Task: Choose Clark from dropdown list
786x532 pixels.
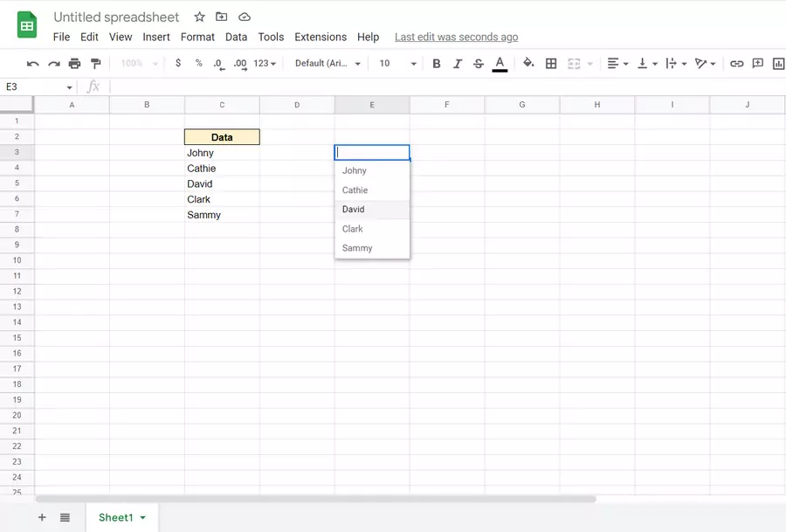Action: 372,229
